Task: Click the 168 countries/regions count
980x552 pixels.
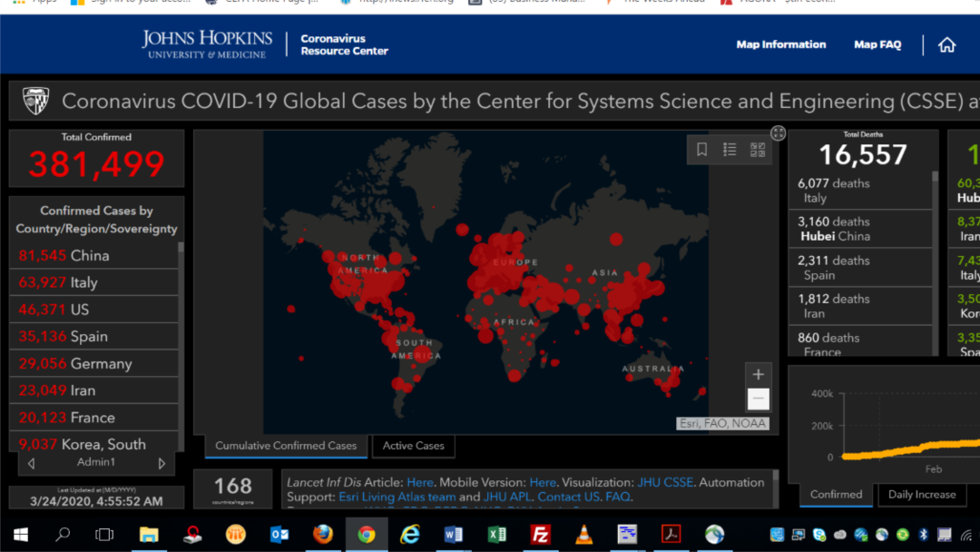Action: click(x=232, y=486)
